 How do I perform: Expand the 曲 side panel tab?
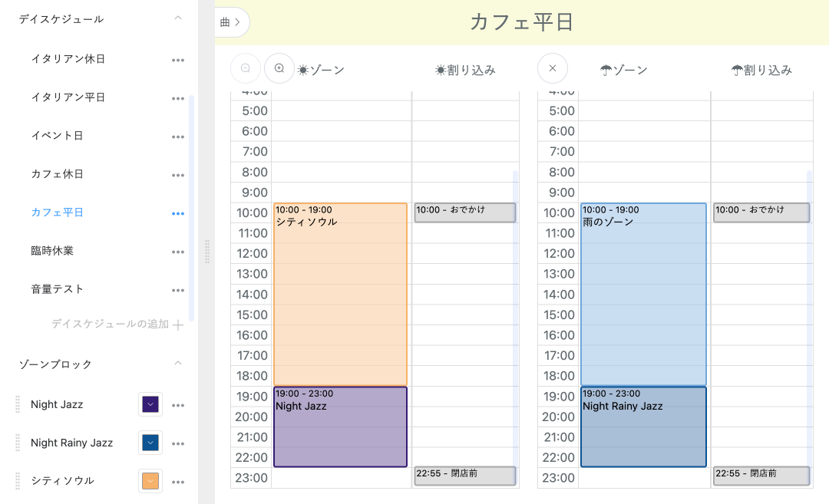point(231,22)
